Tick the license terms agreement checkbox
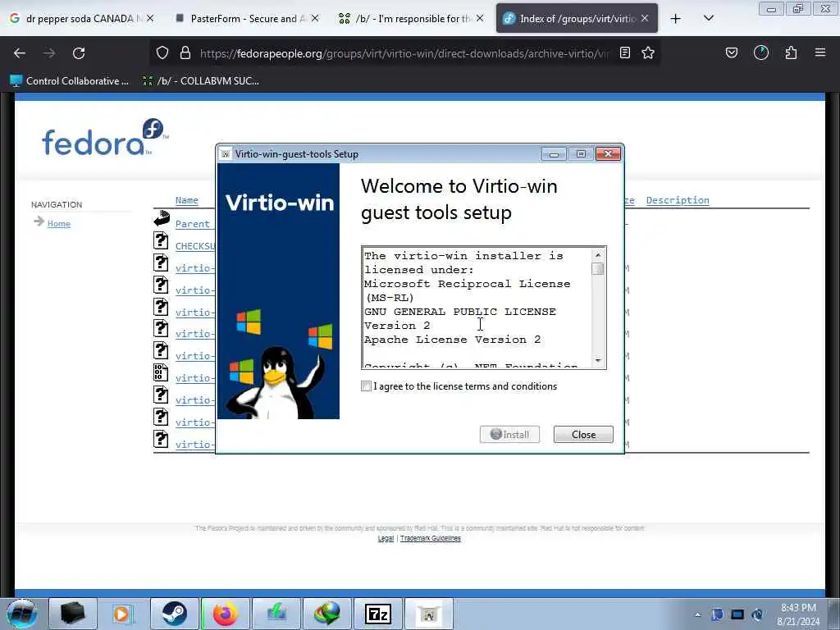The width and height of the screenshot is (840, 630). click(366, 386)
